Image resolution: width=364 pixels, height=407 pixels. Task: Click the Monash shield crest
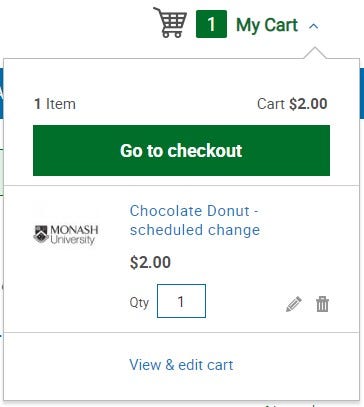pos(41,234)
